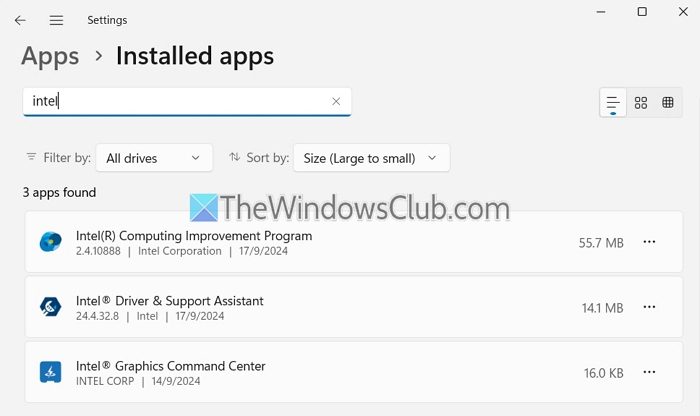Open the Size (Large to small) sort dropdown
700x416 pixels.
[x=371, y=158]
